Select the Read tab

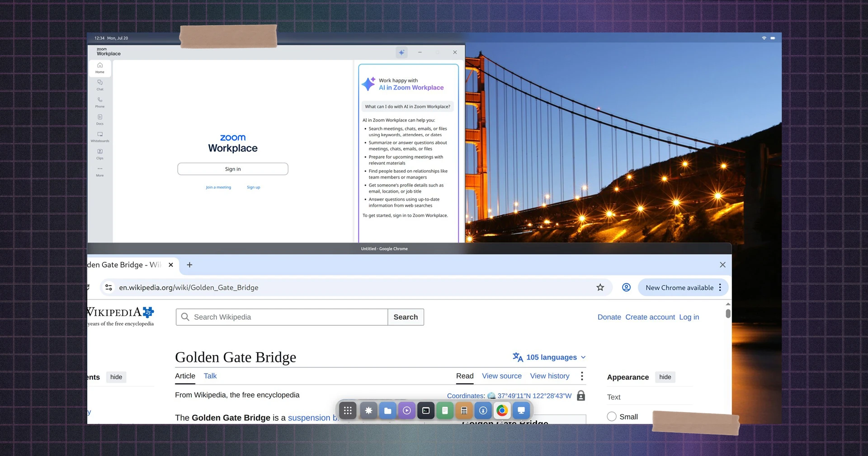[465, 376]
